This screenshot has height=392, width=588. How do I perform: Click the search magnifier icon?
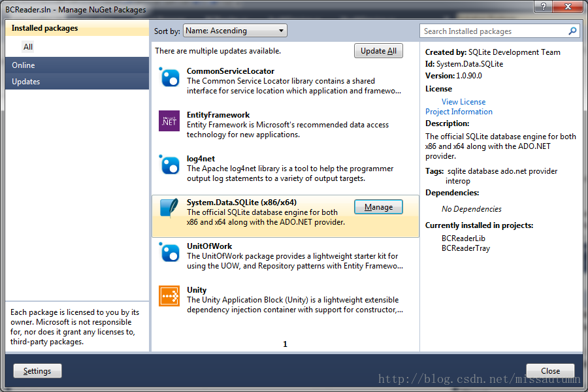click(572, 31)
